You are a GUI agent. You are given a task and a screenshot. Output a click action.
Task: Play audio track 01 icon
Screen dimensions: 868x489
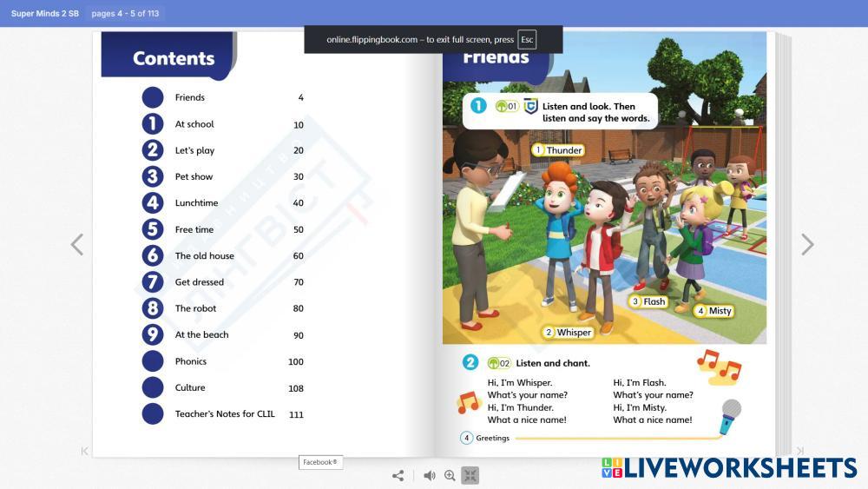(x=506, y=106)
